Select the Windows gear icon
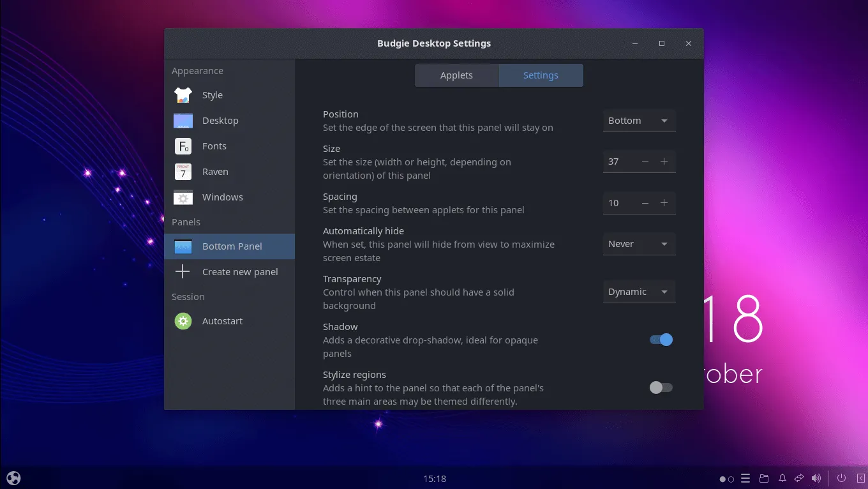 [x=183, y=197]
